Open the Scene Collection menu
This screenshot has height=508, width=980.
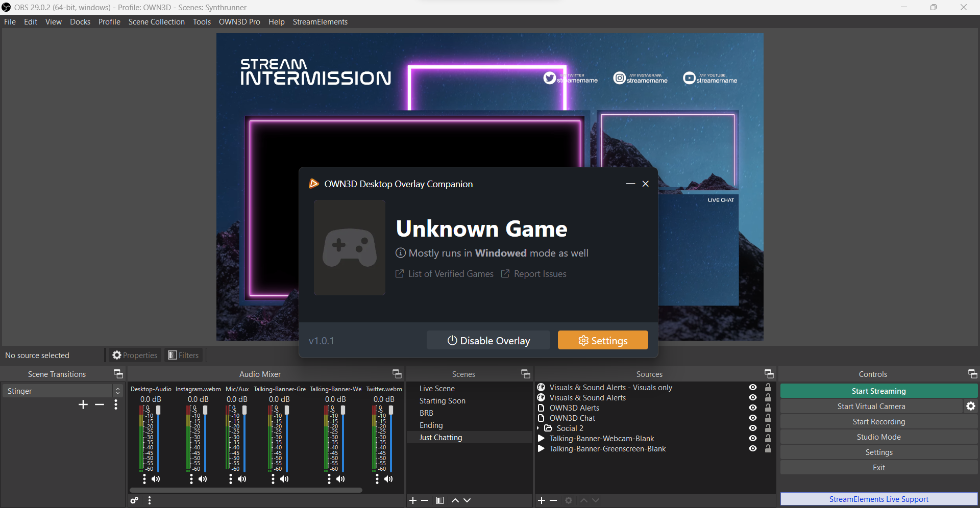(157, 22)
